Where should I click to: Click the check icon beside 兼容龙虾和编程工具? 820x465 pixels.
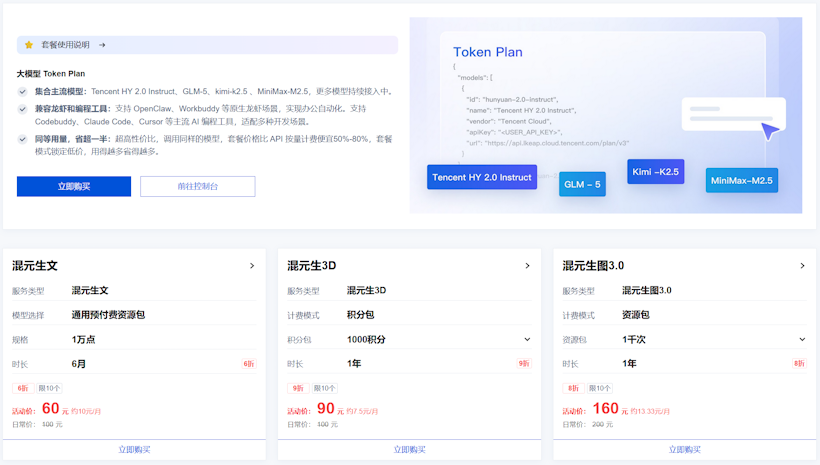(x=22, y=109)
